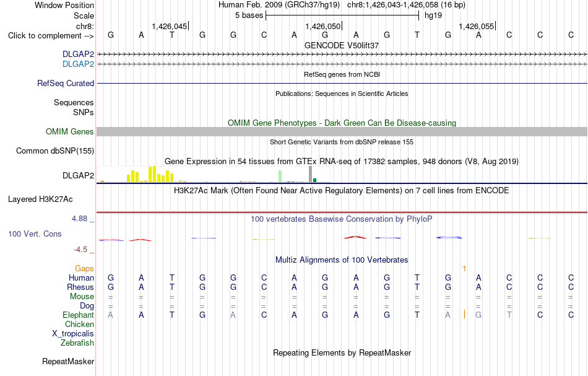Click the light blue DLGAP2 track label
Screen dimensions: 588x376
[x=78, y=64]
